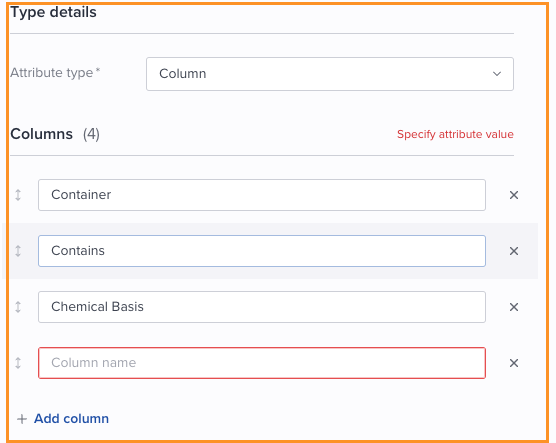Click the Specify attribute value error message
This screenshot has width=556, height=443.
455,134
